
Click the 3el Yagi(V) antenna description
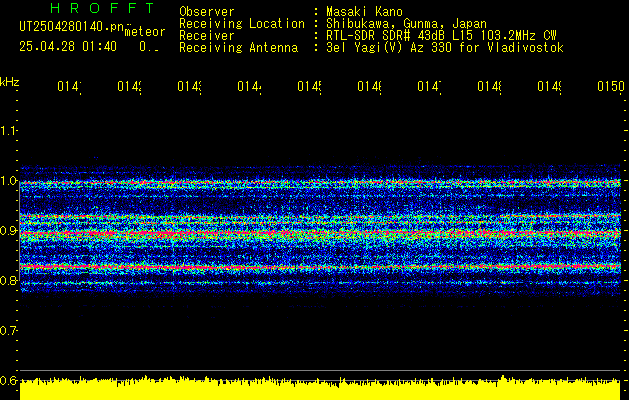tap(445, 48)
